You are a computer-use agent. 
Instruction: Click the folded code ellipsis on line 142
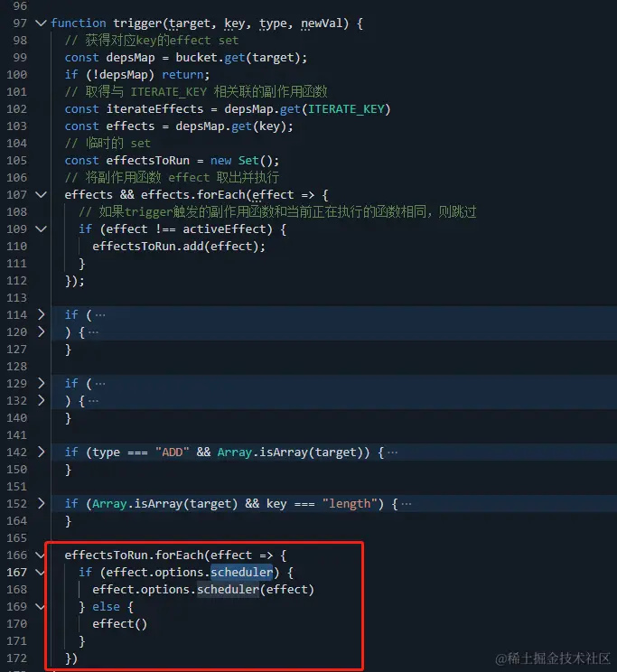tap(392, 453)
